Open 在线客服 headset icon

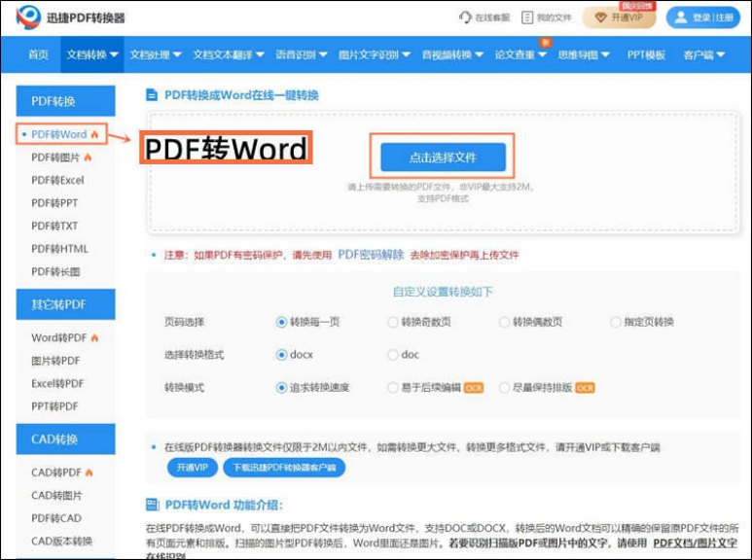click(x=464, y=17)
